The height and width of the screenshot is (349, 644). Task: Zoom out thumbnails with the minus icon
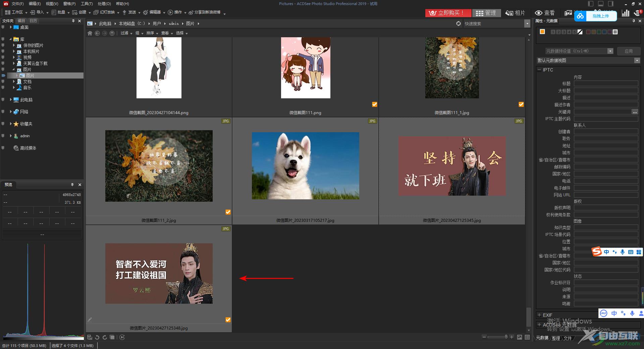coord(484,337)
